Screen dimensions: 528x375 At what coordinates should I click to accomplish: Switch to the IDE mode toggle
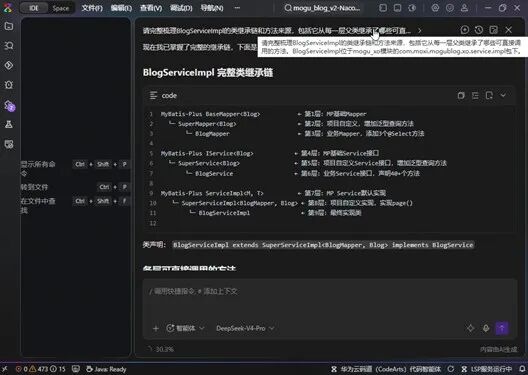34,8
